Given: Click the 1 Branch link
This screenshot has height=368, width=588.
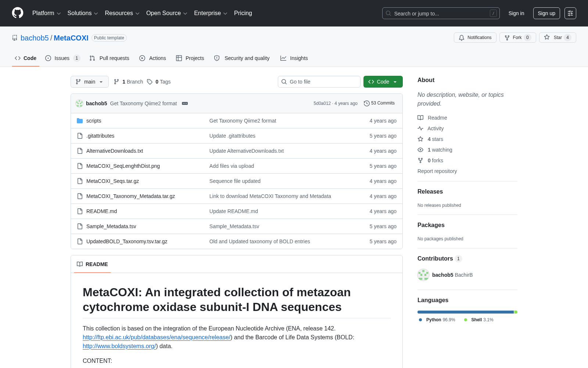Looking at the screenshot, I should 128,82.
